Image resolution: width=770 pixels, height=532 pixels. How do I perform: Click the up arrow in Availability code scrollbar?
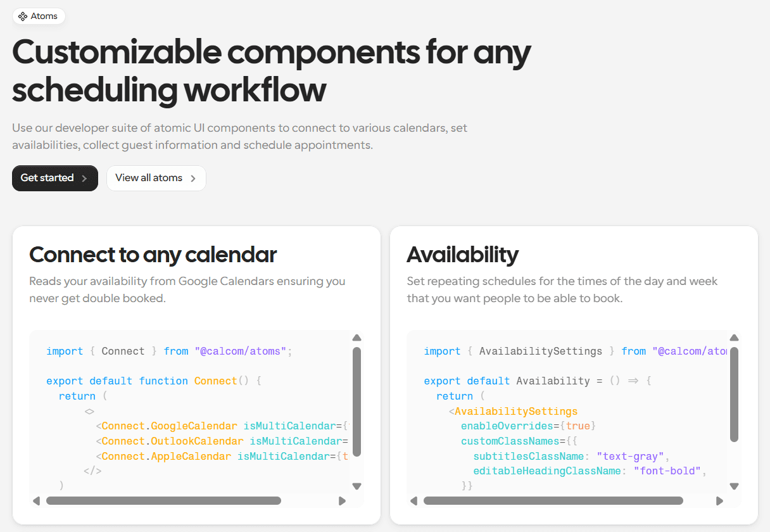[x=734, y=338]
